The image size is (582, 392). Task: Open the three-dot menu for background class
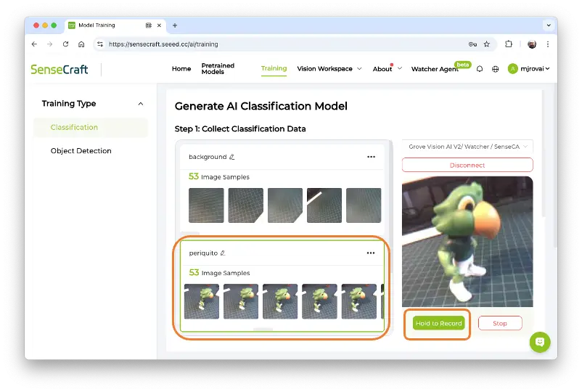(371, 157)
